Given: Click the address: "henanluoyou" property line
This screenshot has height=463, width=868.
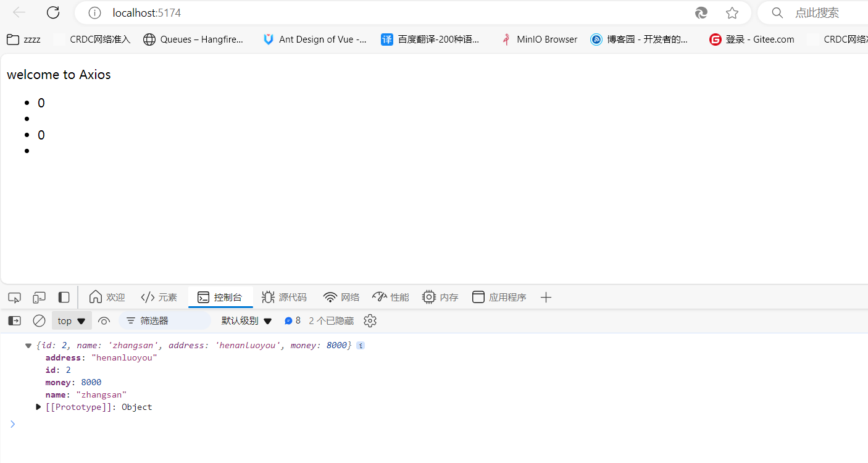Looking at the screenshot, I should tap(101, 358).
